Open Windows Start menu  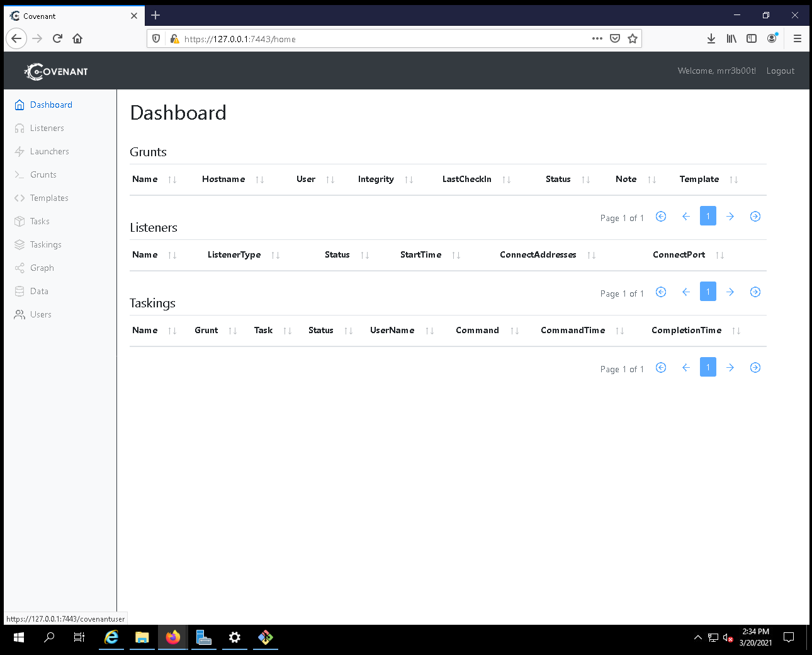coord(19,637)
